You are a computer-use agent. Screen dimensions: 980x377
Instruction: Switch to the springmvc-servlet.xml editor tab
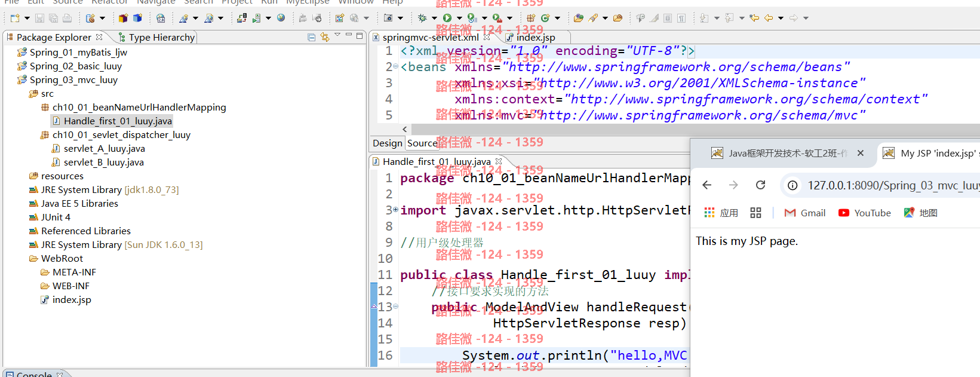[431, 37]
